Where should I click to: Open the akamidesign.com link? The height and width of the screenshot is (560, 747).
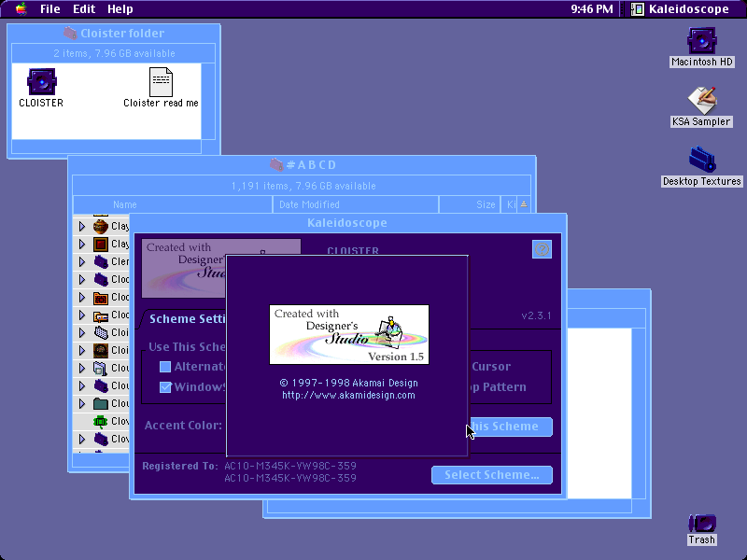tap(348, 395)
